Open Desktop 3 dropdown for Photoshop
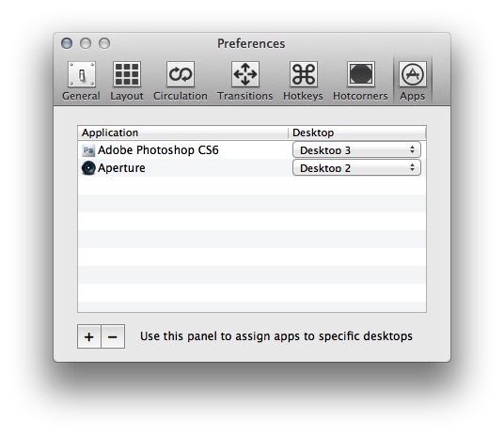This screenshot has width=504, height=436. pyautogui.click(x=356, y=150)
